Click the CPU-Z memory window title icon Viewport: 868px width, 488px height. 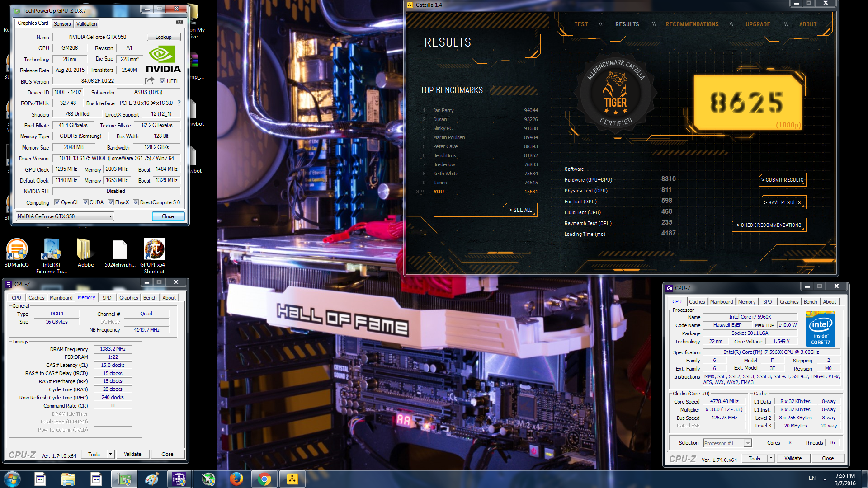coord(9,284)
